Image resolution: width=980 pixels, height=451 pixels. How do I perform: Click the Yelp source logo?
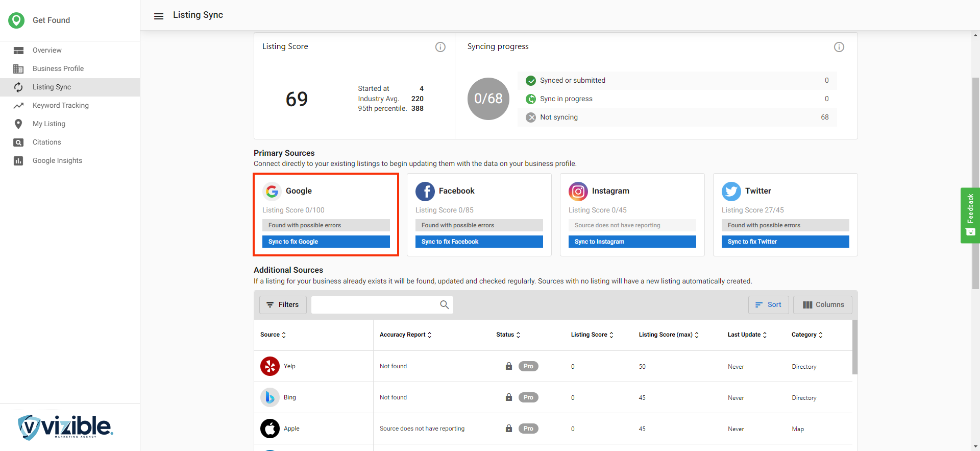click(x=269, y=366)
